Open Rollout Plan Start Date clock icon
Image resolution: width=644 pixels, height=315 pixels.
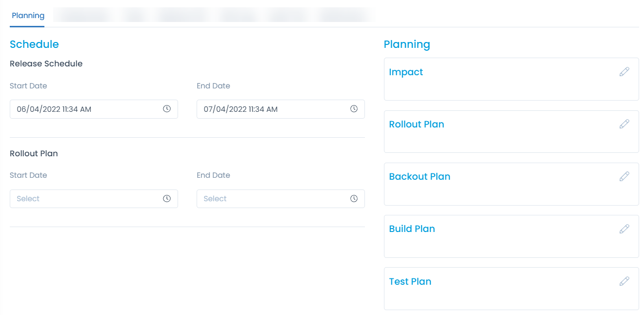[167, 199]
